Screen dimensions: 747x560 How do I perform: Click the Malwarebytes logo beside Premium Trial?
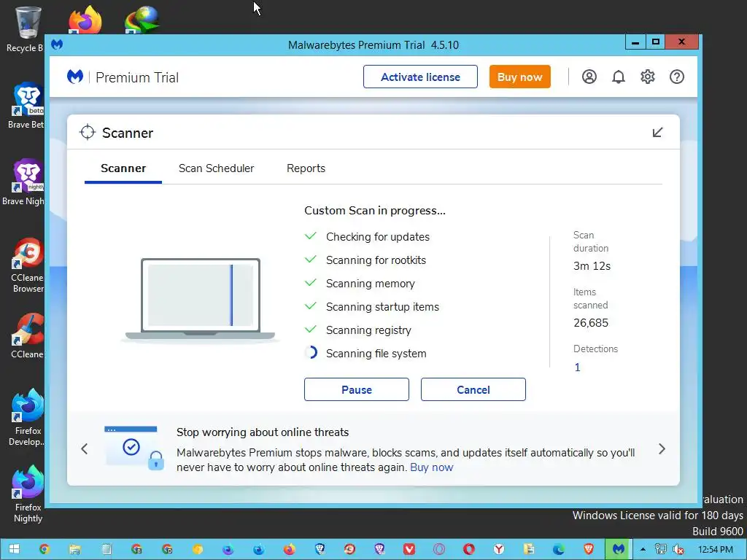75,77
